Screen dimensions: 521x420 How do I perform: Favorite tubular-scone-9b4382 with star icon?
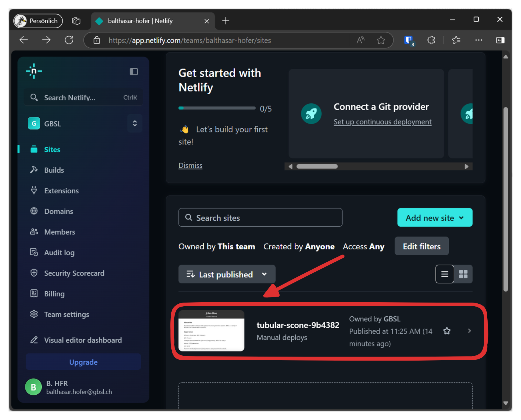click(447, 331)
